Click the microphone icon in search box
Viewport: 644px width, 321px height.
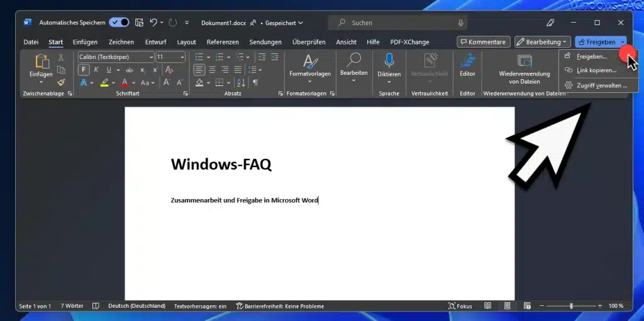[460, 23]
